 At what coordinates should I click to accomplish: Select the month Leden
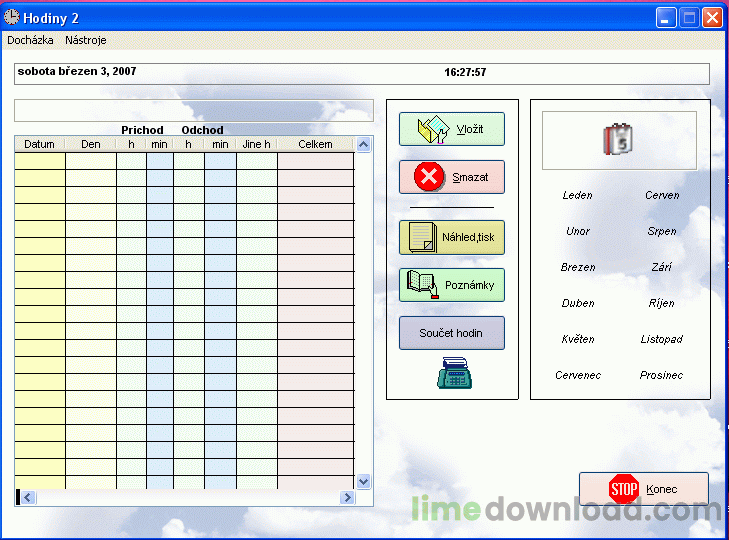tap(577, 195)
